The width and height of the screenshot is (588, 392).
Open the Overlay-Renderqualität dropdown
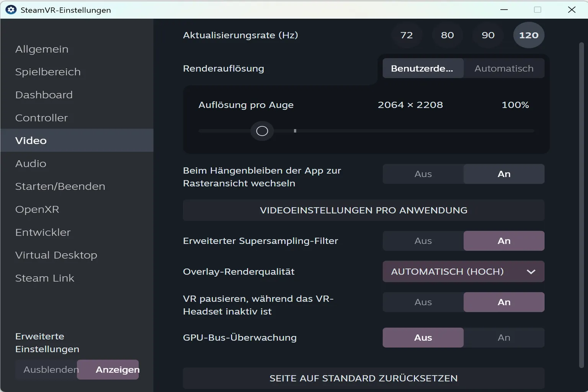[x=464, y=271]
